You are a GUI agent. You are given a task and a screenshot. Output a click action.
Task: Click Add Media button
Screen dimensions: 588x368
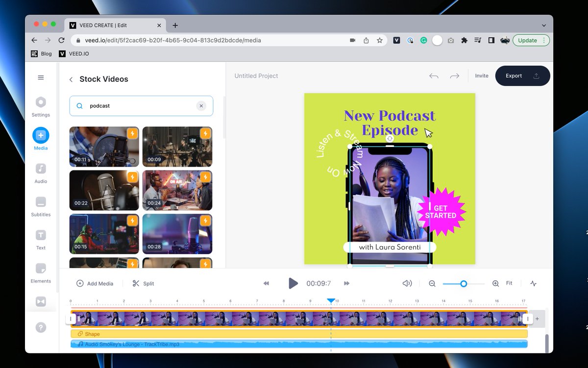(x=95, y=283)
